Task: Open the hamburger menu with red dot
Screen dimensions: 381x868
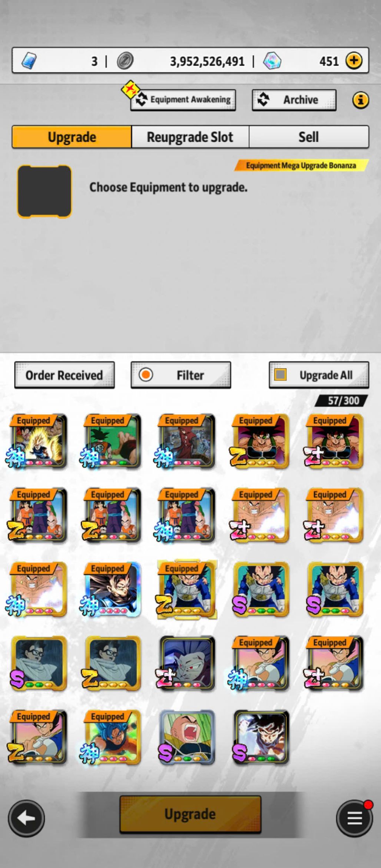Action: pos(354,818)
